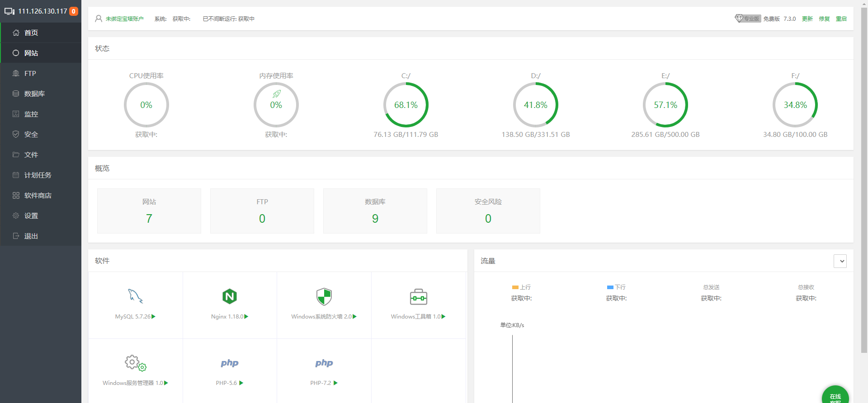This screenshot has width=868, height=403.
Task: Click the 76.13 GB/111.79 GB text
Action: 406,135
